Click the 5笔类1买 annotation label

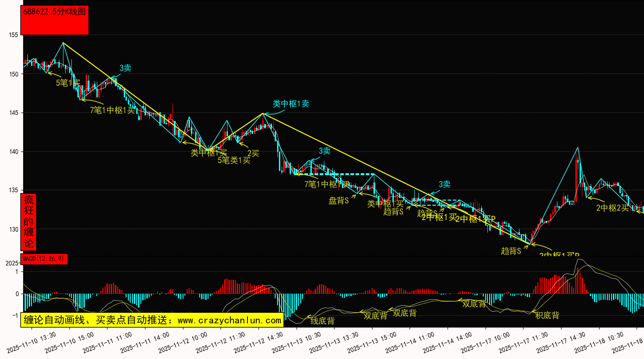point(234,160)
